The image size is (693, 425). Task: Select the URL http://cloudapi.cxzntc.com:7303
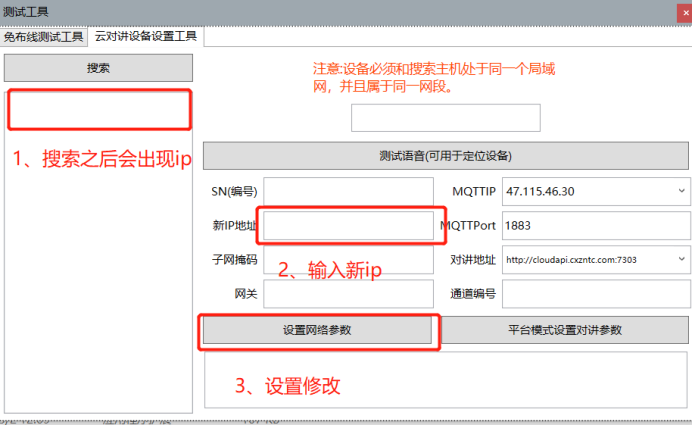(571, 260)
